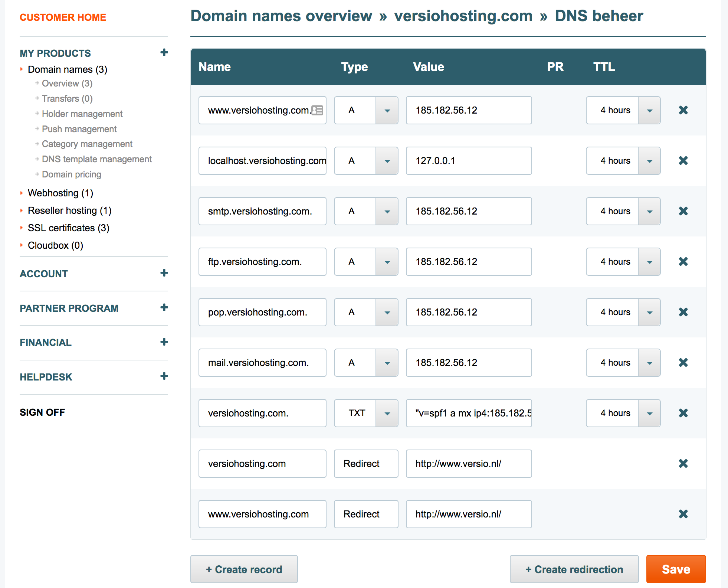This screenshot has height=588, width=728.
Task: Click contact card icon in first name field
Action: [317, 110]
